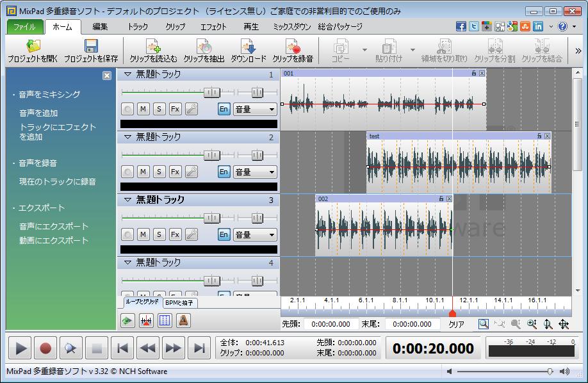Image resolution: width=588 pixels, height=383 pixels.
Task: Click 動画にエクスポート link
Action: 54,240
